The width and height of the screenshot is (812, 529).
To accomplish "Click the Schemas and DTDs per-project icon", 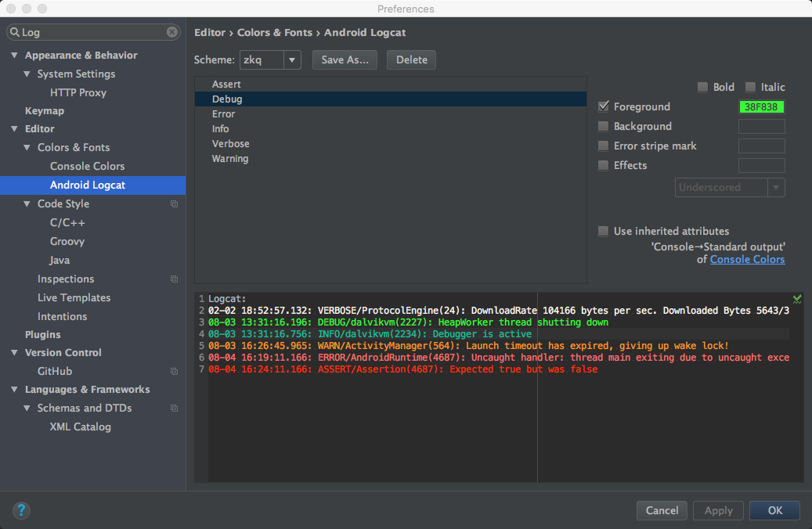I will [174, 408].
